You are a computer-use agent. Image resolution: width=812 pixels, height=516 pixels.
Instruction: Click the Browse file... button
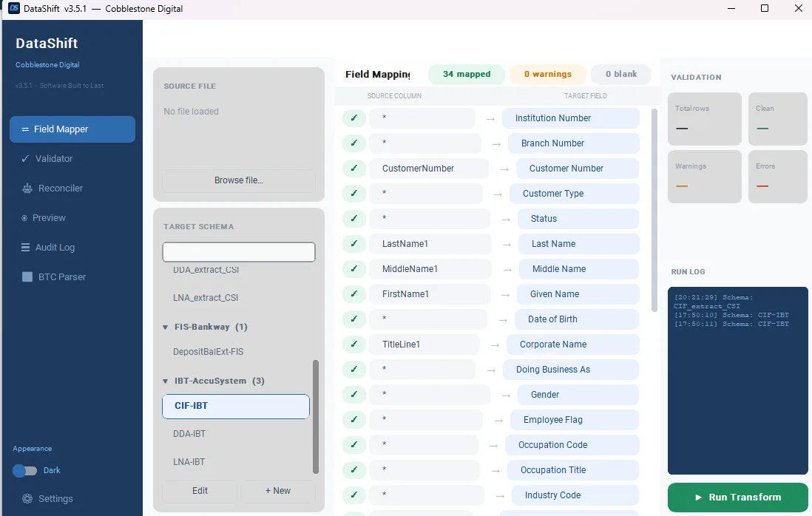coord(239,180)
